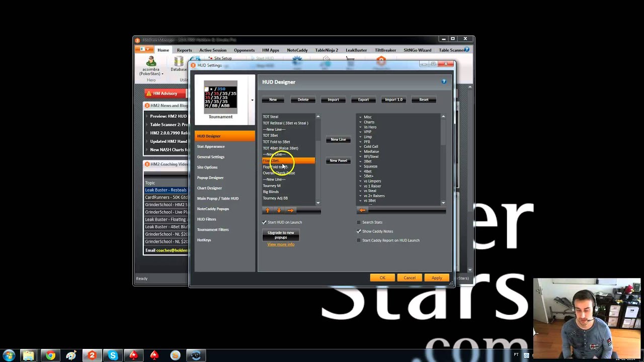Switch to Active Session tab

click(213, 50)
